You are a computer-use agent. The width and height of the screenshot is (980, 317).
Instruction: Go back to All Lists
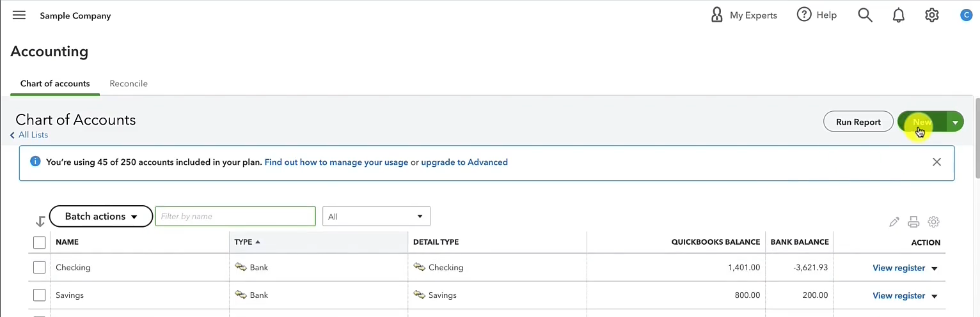(x=29, y=135)
